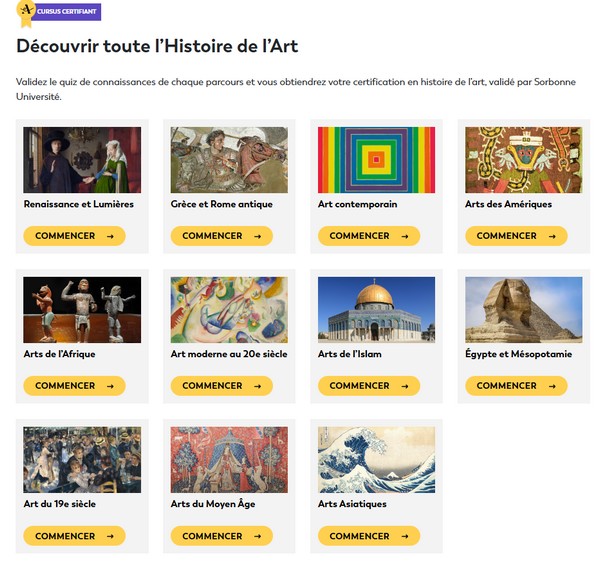This screenshot has height=562, width=600.
Task: Start the Arts Asiatiques course
Action: [369, 536]
